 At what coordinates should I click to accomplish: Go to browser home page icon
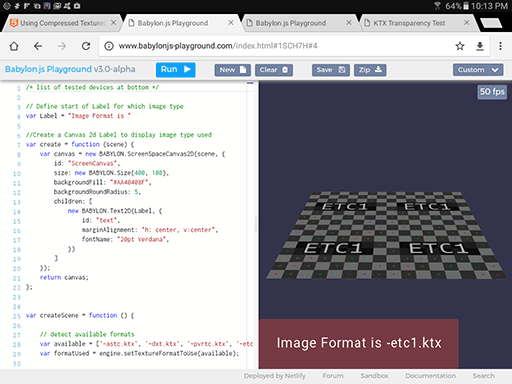(14, 46)
